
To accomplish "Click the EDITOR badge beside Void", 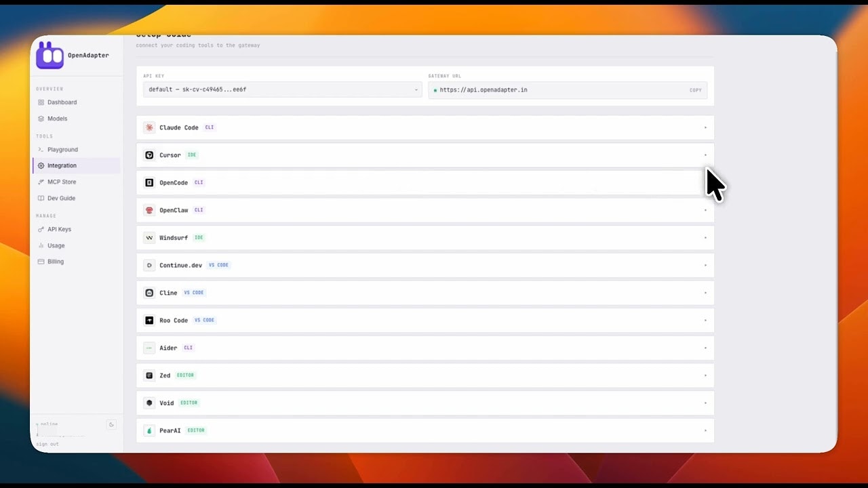I will point(189,403).
